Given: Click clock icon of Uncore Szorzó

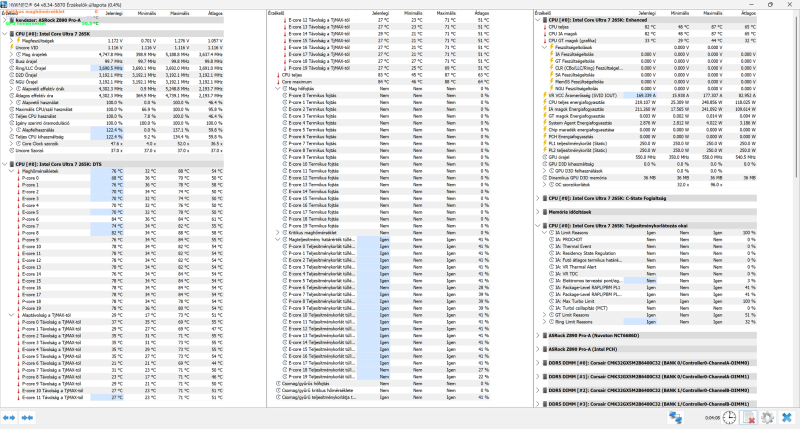Looking at the screenshot, I should pyautogui.click(x=12, y=150).
